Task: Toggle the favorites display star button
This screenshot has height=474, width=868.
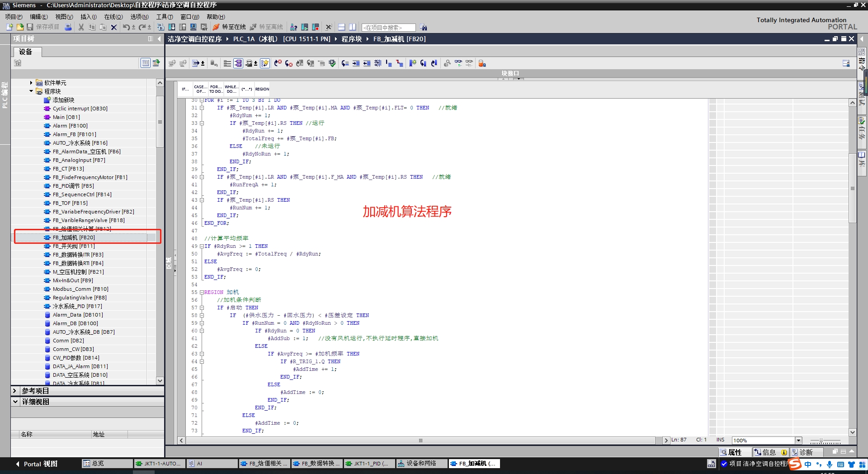Action: (x=265, y=63)
